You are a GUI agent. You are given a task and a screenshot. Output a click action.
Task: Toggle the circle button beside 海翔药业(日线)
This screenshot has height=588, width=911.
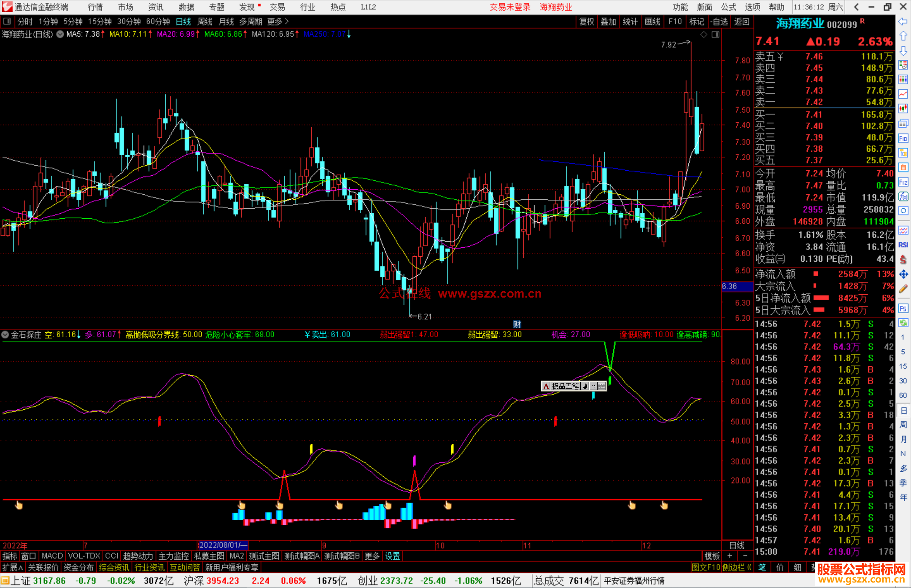[x=60, y=35]
